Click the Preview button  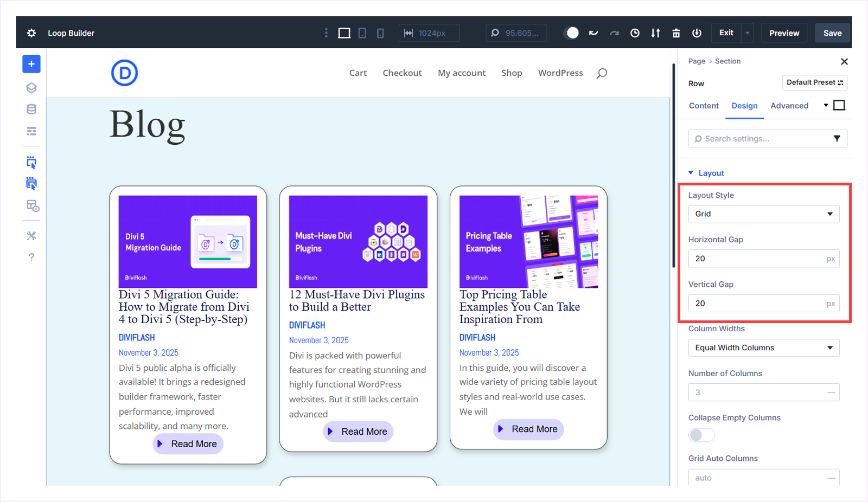(784, 33)
